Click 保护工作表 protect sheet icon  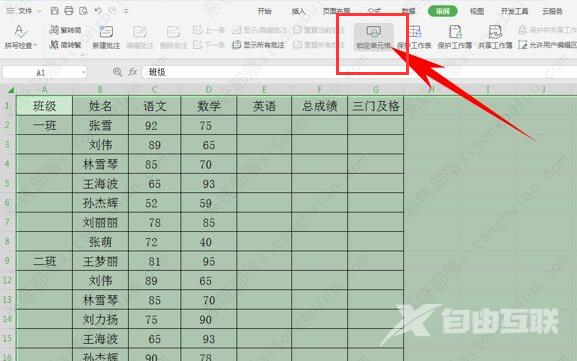pos(415,37)
